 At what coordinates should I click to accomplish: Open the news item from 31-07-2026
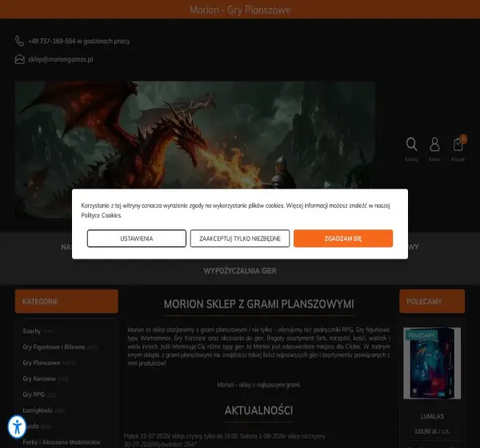[x=224, y=436]
